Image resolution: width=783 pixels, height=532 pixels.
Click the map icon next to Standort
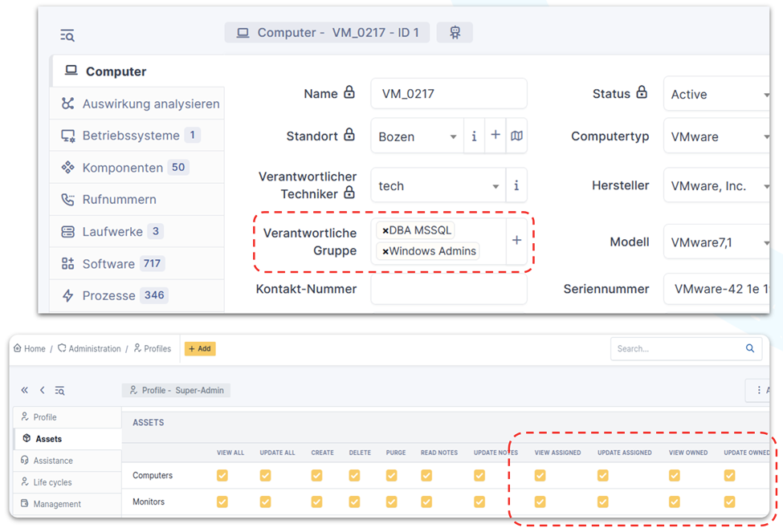point(516,136)
